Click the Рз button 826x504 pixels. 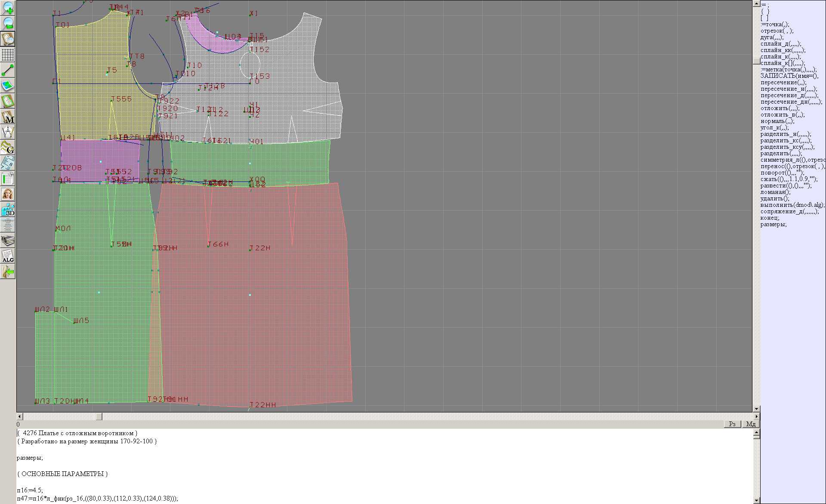[732, 424]
